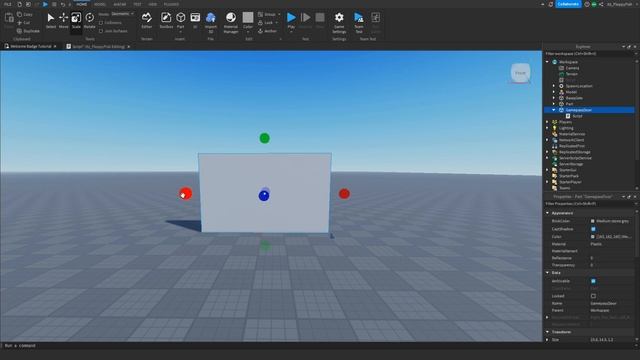This screenshot has height=360, width=640.
Task: Click the Lock tool in Edit group
Action: point(266,23)
